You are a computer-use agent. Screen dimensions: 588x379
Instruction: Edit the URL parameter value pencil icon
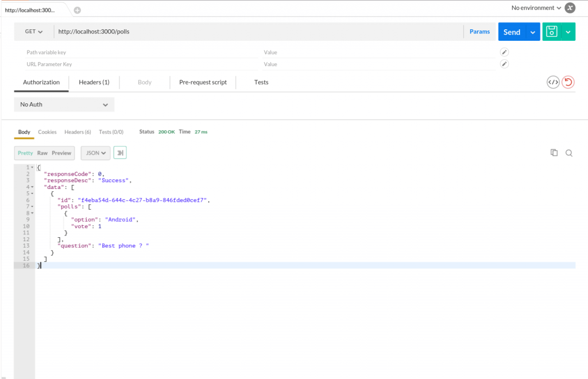point(504,64)
